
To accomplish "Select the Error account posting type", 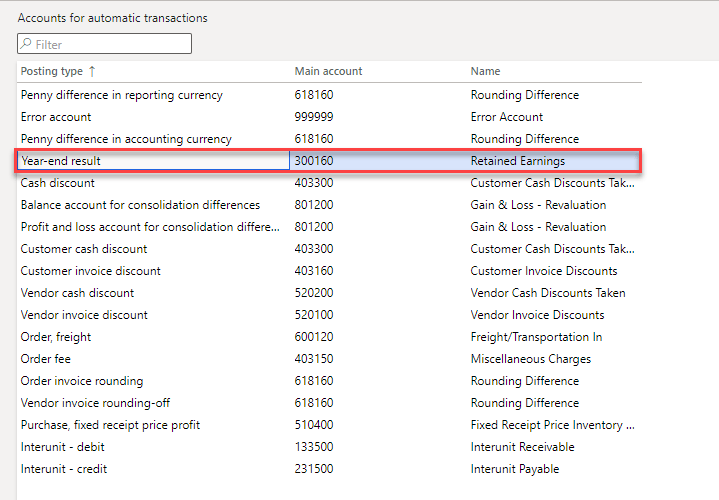I will [56, 117].
